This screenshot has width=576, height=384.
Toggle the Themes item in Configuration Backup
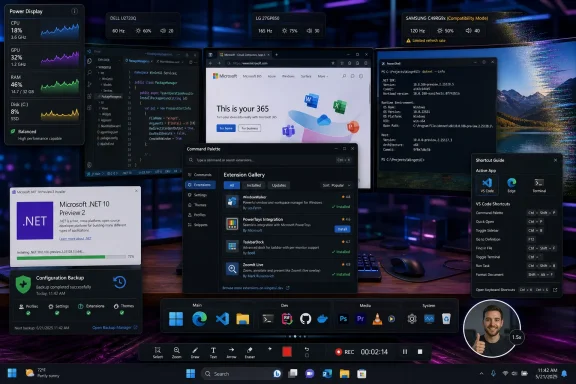(x=123, y=309)
